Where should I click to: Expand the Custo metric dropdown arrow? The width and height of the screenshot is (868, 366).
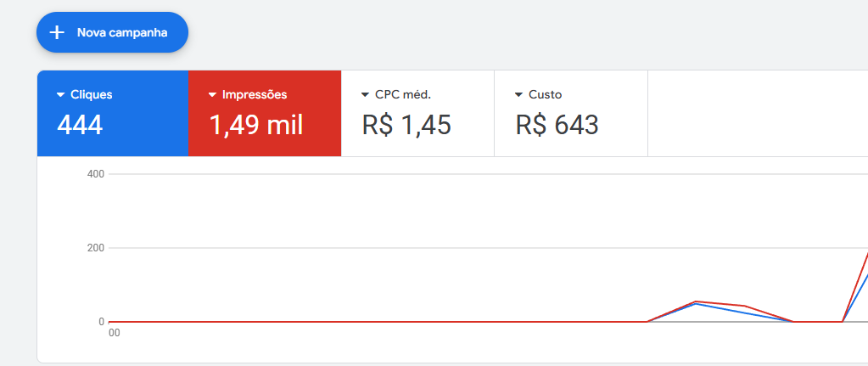click(518, 95)
